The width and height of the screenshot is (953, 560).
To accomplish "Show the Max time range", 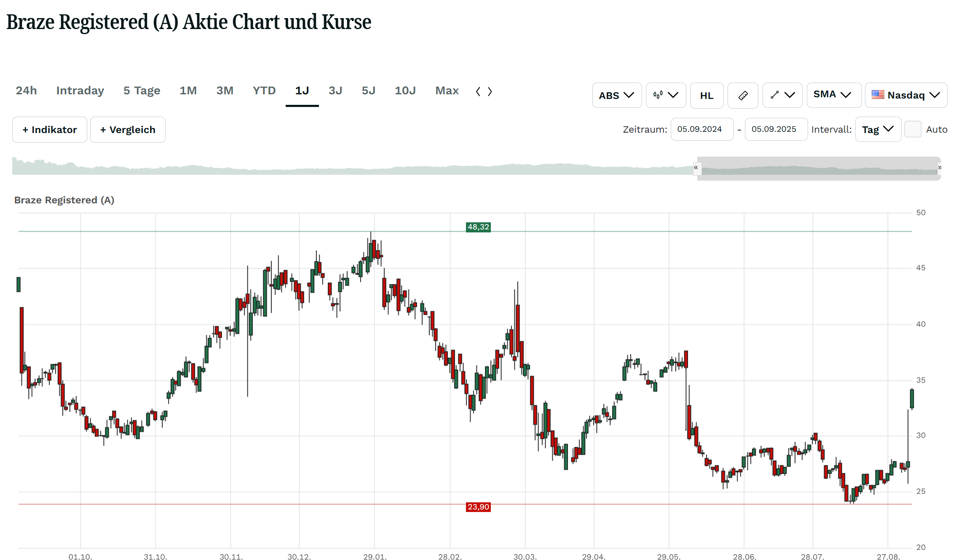I will [x=447, y=91].
